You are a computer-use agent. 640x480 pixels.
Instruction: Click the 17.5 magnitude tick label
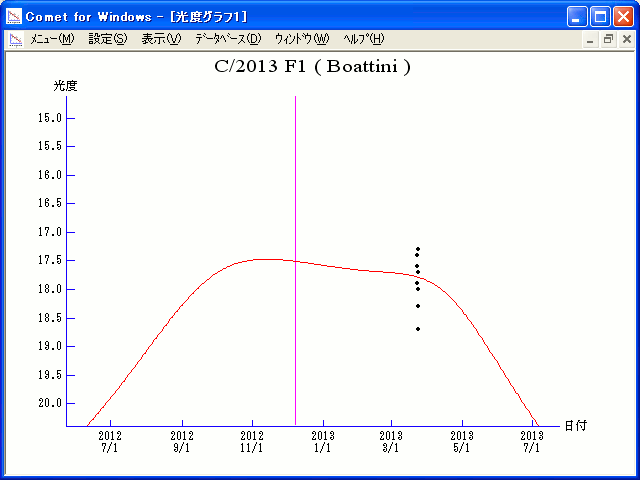[x=50, y=260]
